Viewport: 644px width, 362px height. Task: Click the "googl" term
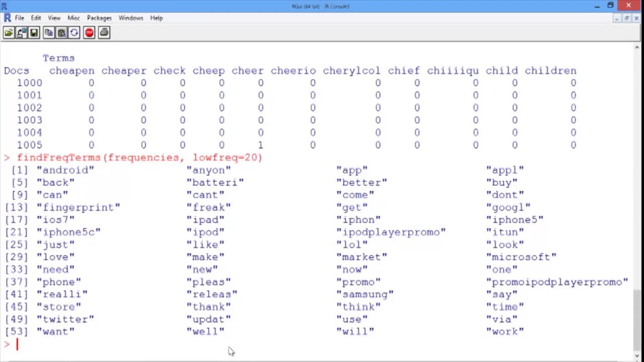[508, 207]
